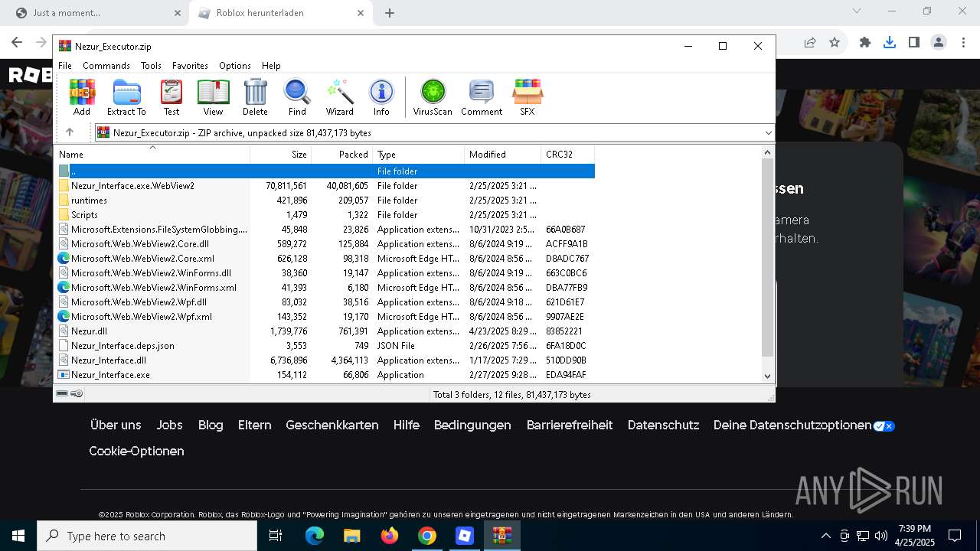Sort by CRC32 column header
This screenshot has height=551, width=980.
pyautogui.click(x=567, y=155)
